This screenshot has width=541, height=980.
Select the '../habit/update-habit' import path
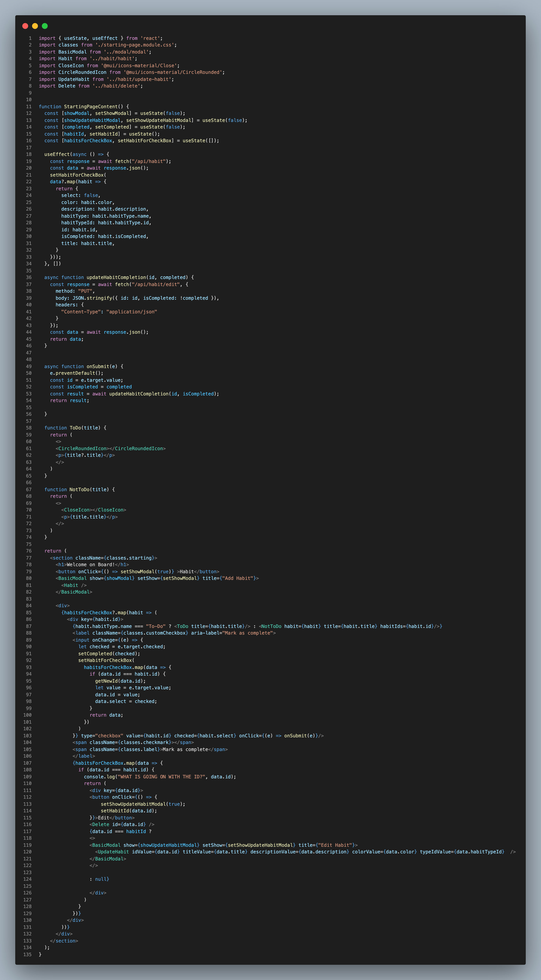(139, 80)
